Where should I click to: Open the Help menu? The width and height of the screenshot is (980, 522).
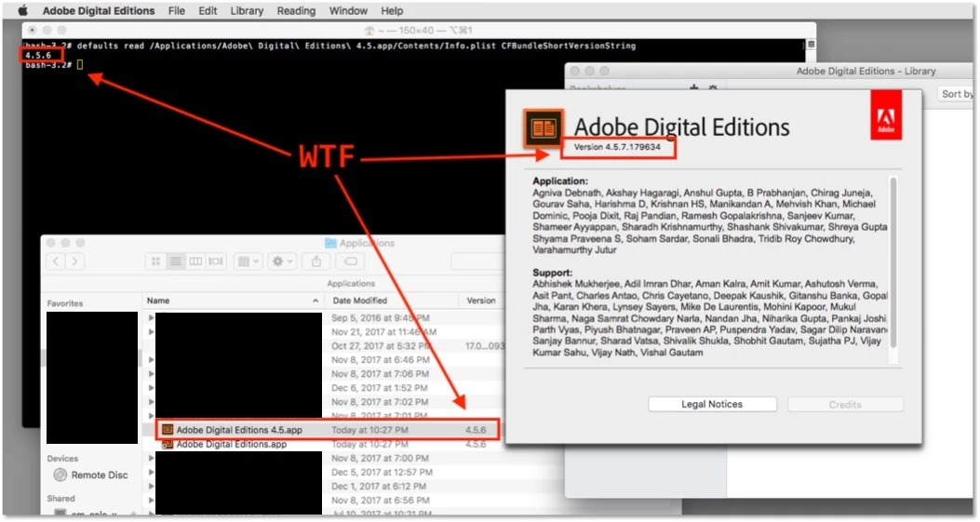pyautogui.click(x=392, y=10)
